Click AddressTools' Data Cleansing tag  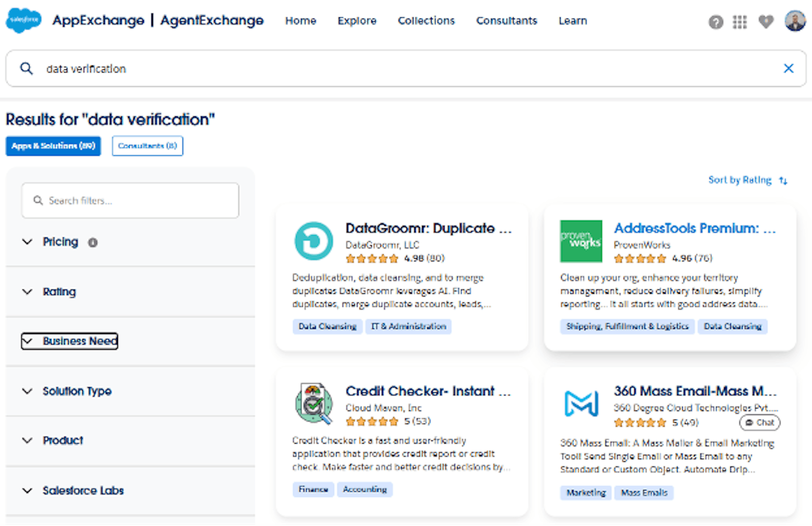point(732,326)
